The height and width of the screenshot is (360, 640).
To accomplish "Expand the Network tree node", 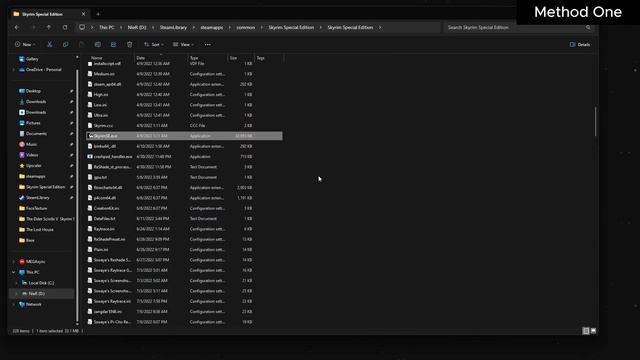I will pos(14,304).
